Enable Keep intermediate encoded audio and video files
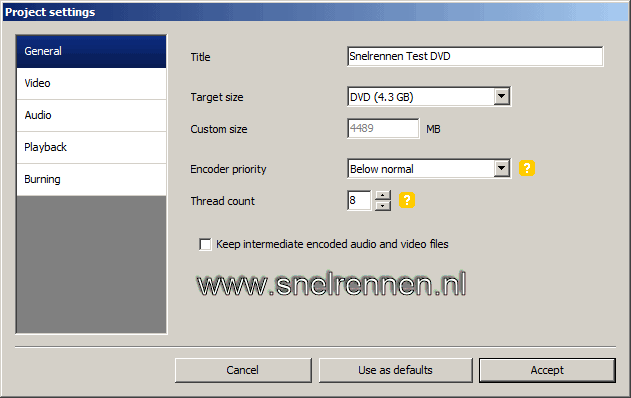This screenshot has height=398, width=631. tap(205, 244)
